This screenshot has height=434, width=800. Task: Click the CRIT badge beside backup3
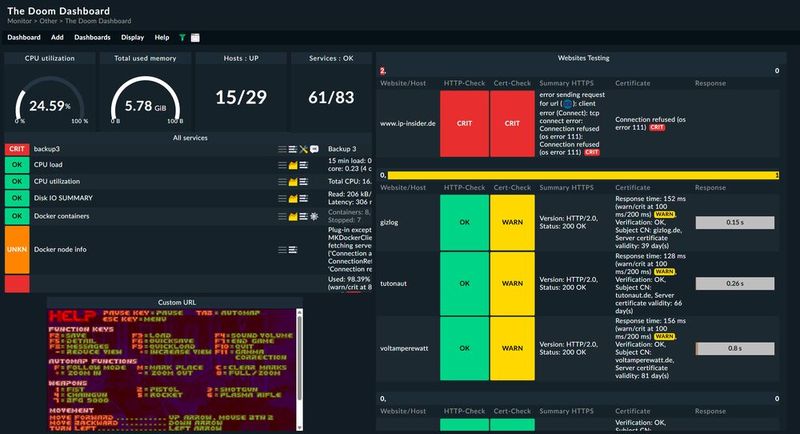[x=17, y=149]
